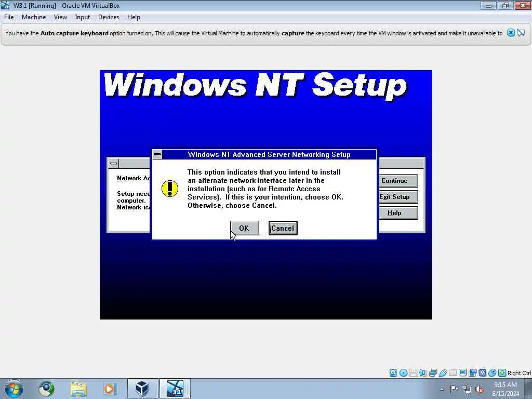
Task: Click the yellow exclamation warning icon
Action: (170, 189)
